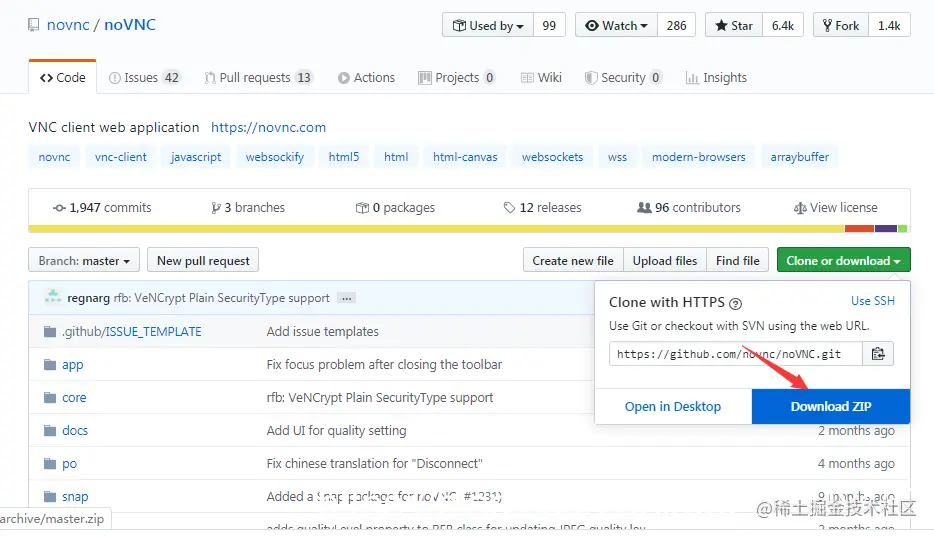Select the wss topic tag
Viewport: 934px width, 536px height.
pos(617,157)
